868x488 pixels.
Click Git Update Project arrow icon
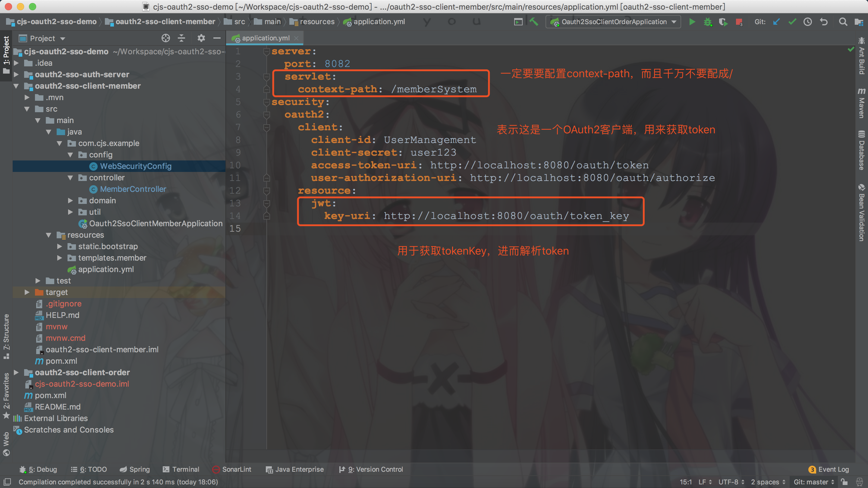point(776,22)
